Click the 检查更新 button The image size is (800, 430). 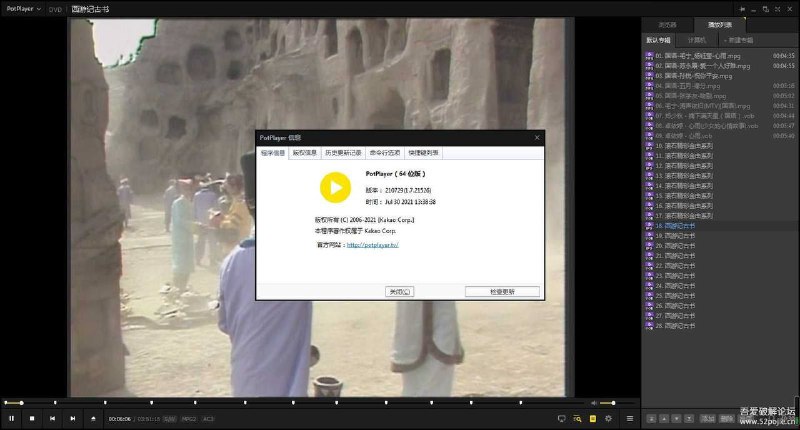(x=502, y=291)
